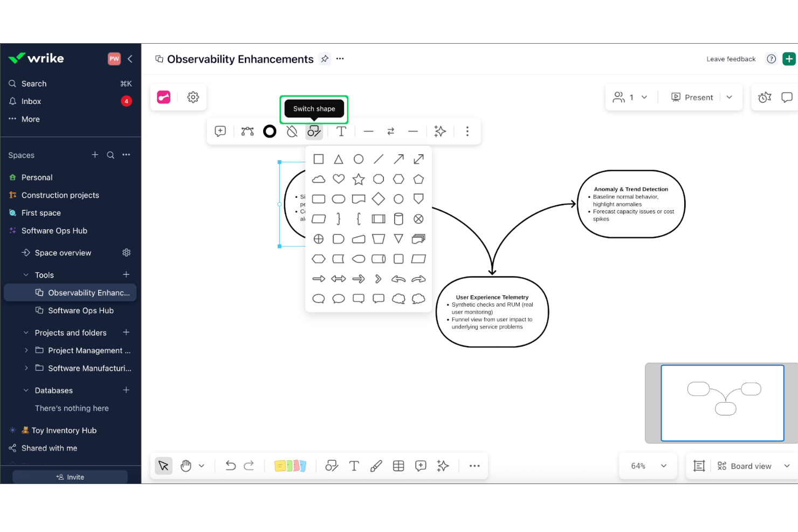Open the Board view dropdown
Image resolution: width=798 pixels, height=532 pixels.
[754, 466]
